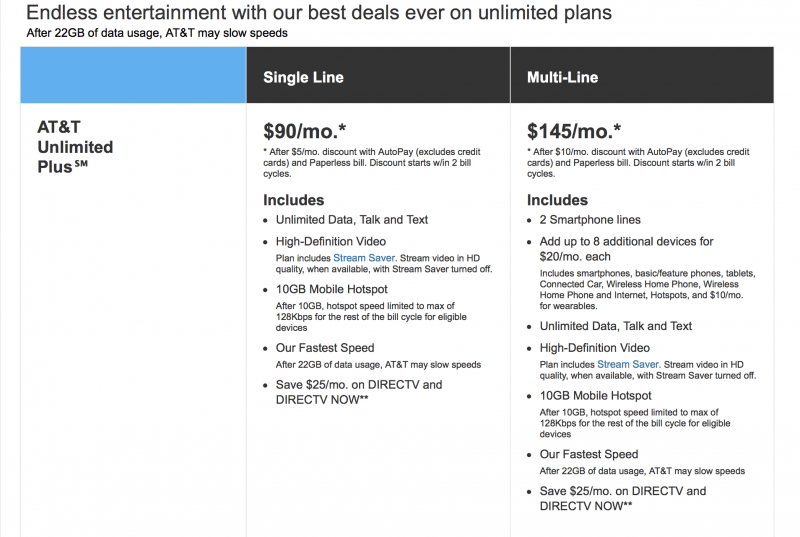Open the Stream Saver link under Single Line

pyautogui.click(x=364, y=258)
